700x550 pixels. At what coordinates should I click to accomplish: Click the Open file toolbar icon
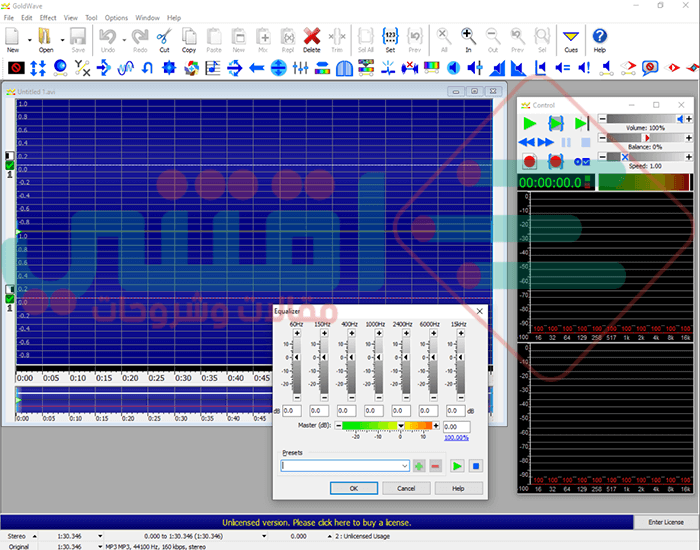(45, 40)
